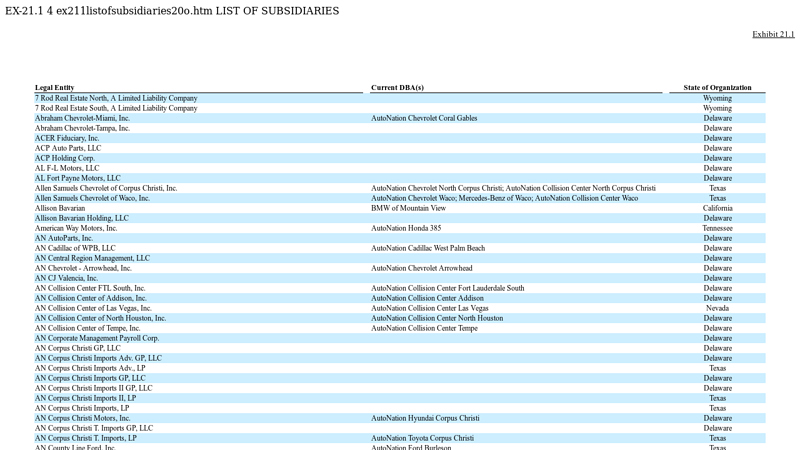Select Abraham Chevrolet-Miami, Inc. entity
This screenshot has height=450, width=800.
coord(82,118)
